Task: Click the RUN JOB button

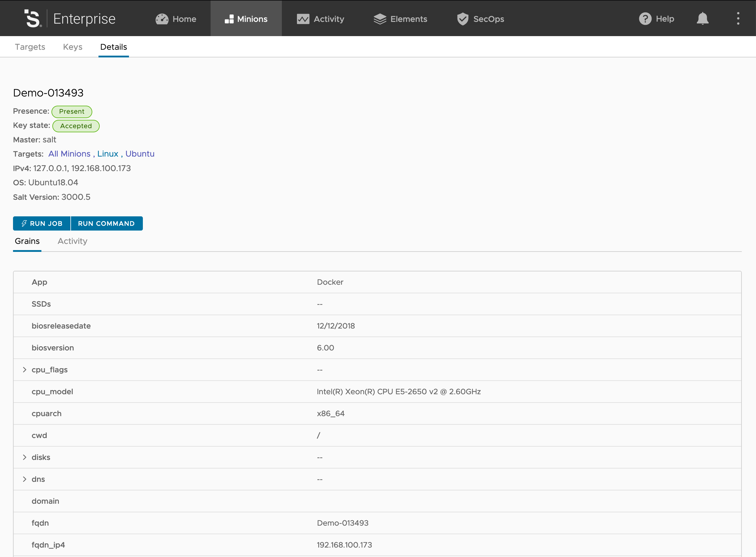Action: pyautogui.click(x=42, y=223)
